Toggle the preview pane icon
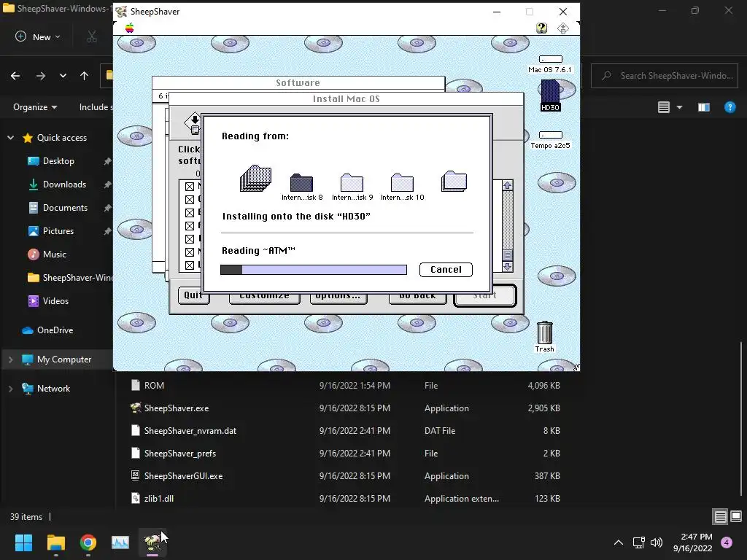The height and width of the screenshot is (560, 747). (704, 107)
